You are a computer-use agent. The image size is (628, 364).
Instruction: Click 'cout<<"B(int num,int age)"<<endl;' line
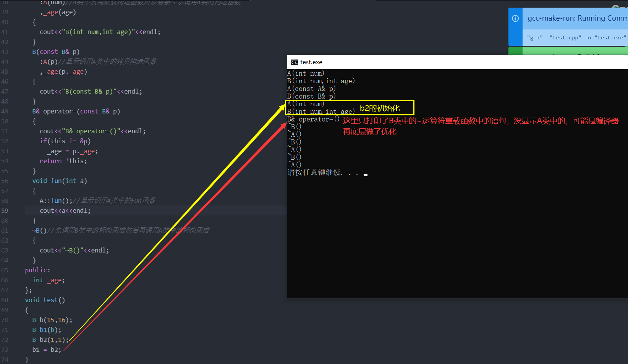point(100,32)
